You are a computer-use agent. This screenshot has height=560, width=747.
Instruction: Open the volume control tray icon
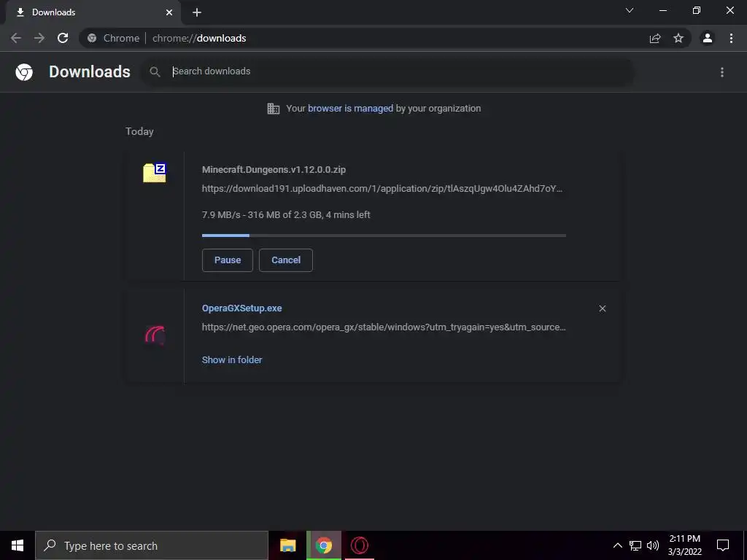point(653,545)
